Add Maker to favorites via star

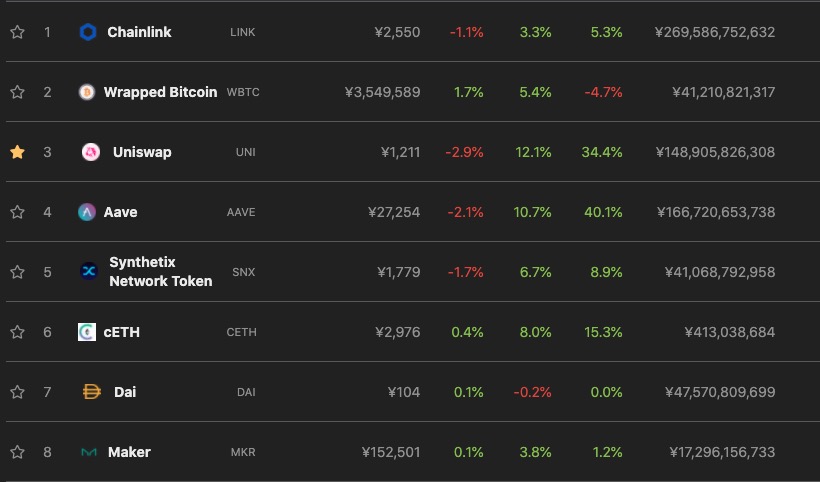pos(17,452)
